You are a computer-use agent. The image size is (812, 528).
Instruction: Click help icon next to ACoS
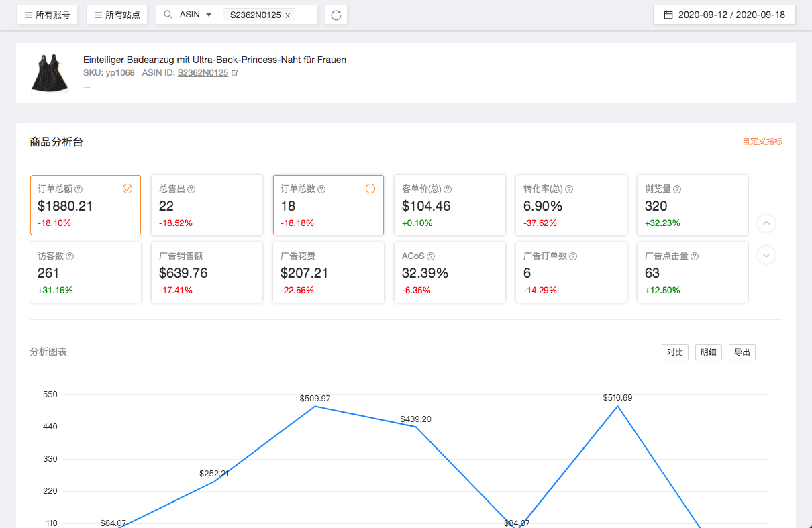pos(431,256)
